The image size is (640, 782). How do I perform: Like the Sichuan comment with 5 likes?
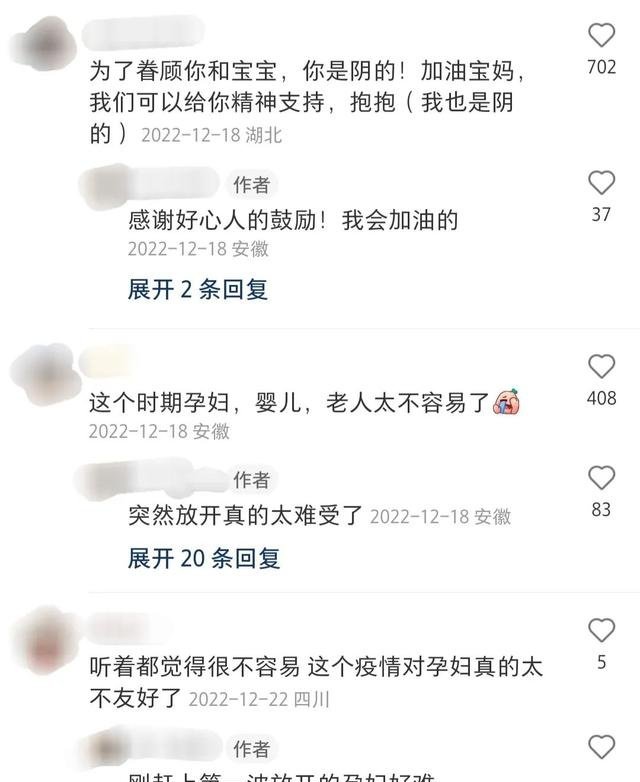click(x=601, y=630)
